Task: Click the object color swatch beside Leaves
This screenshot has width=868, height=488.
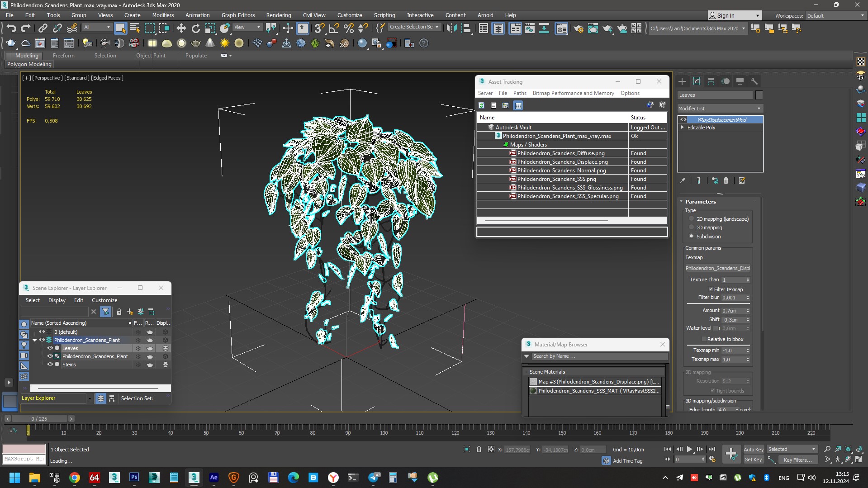Action: coord(759,95)
